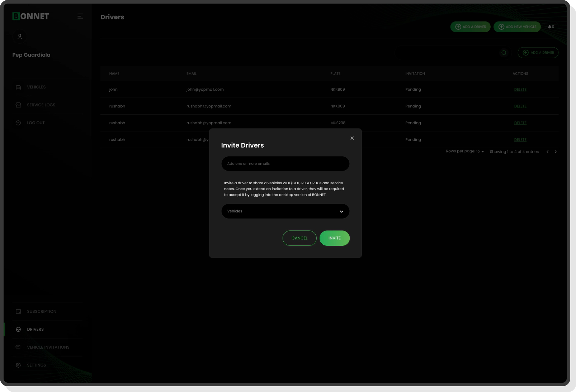Click the hamburger menu icon at top left
Image resolution: width=576 pixels, height=392 pixels.
80,16
